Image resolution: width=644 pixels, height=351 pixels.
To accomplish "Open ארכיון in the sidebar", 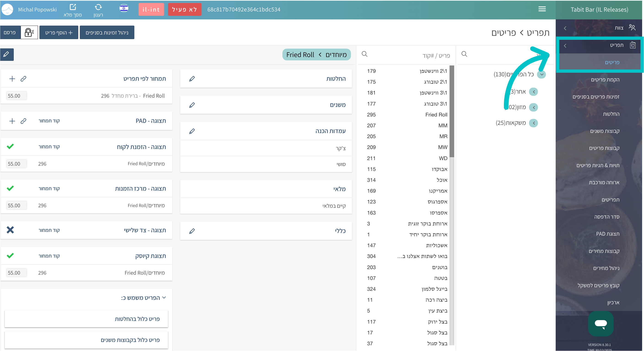I will pos(613,303).
